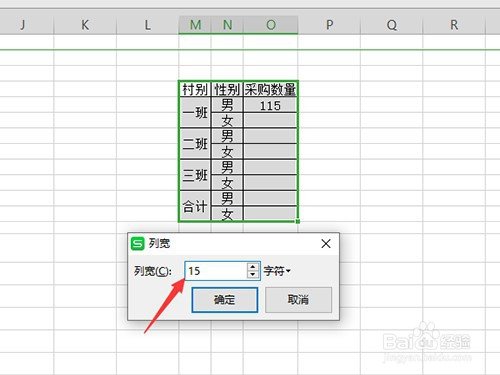Open the 字符 unit dropdown
Viewport: 500px width, 375px height.
[x=277, y=271]
